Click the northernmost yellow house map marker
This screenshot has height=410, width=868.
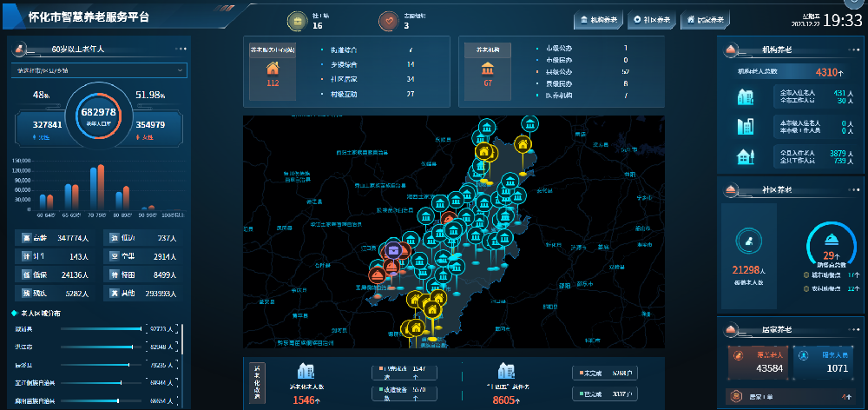[523, 144]
